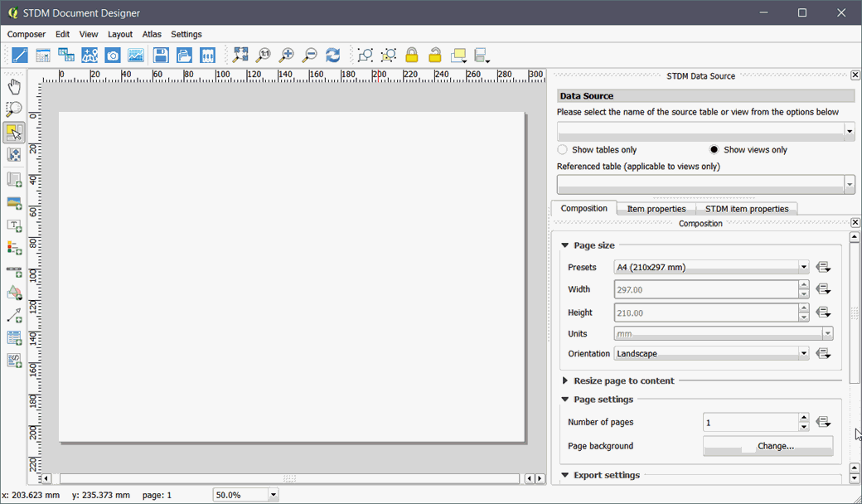Image resolution: width=862 pixels, height=504 pixels.
Task: Click the Save document template icon
Action: tap(161, 56)
